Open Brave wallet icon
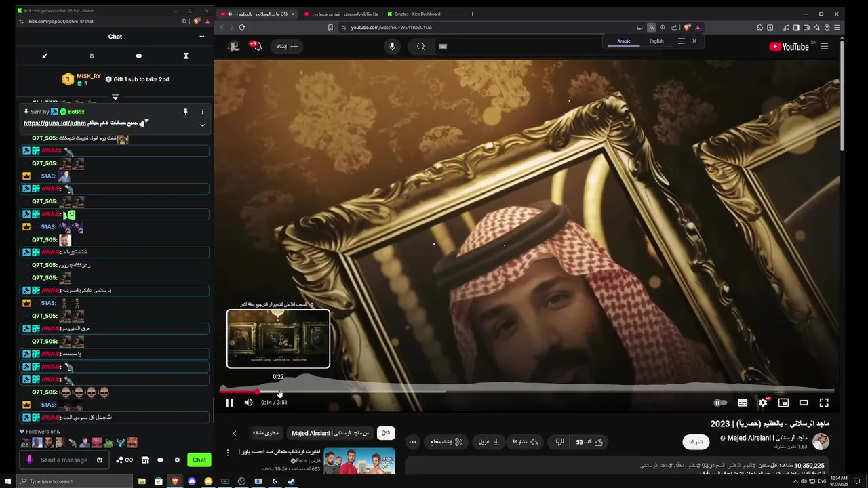Viewport: 868px width, 488px height. 806,27
